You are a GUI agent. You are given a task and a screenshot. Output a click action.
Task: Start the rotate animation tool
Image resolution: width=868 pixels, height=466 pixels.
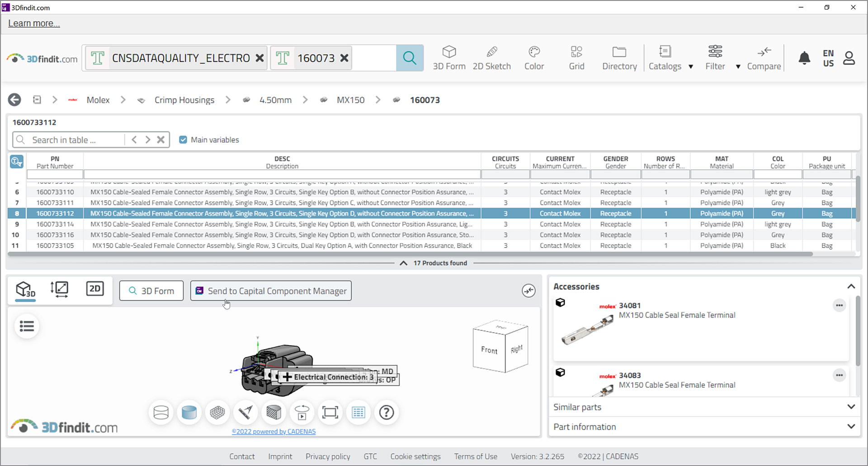[302, 412]
